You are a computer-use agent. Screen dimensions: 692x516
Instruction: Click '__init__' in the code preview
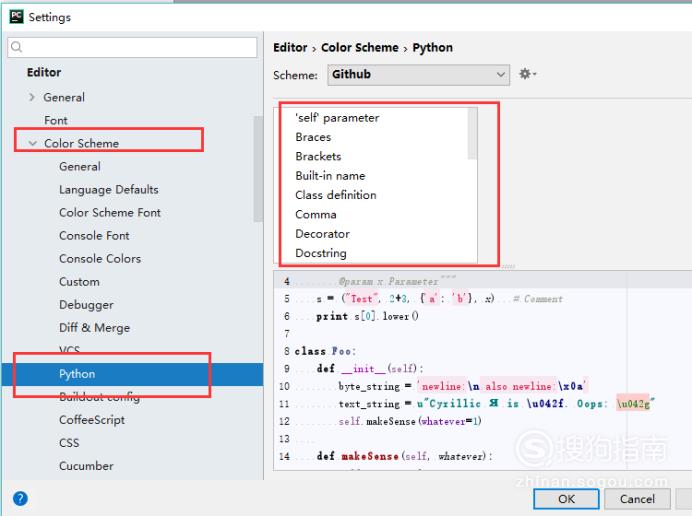364,369
